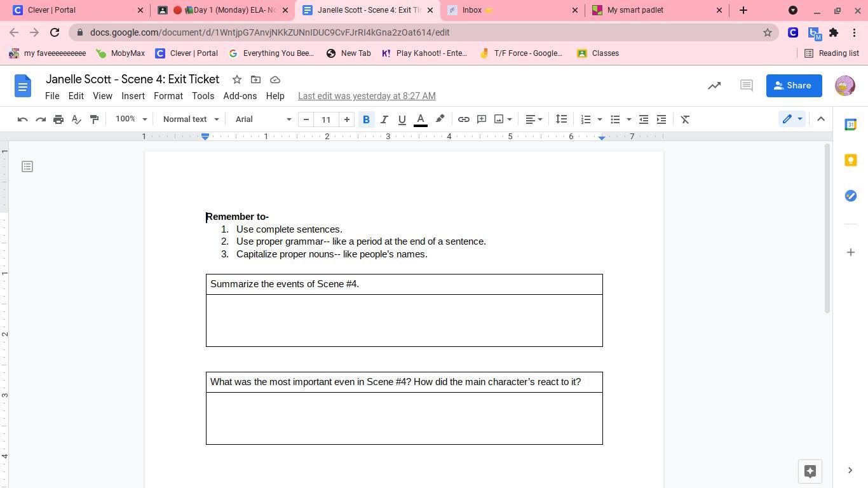Open the MobyMax bookmark
Screen dimensions: 868x488
point(120,53)
